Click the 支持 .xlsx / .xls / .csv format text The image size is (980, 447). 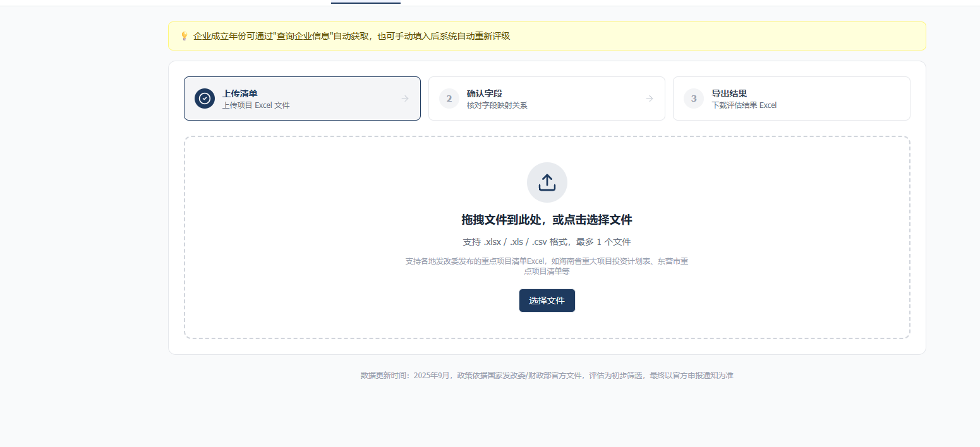(x=547, y=242)
